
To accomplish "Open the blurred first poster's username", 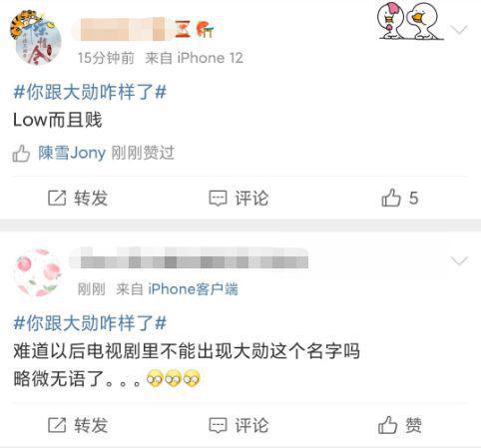I will [122, 29].
